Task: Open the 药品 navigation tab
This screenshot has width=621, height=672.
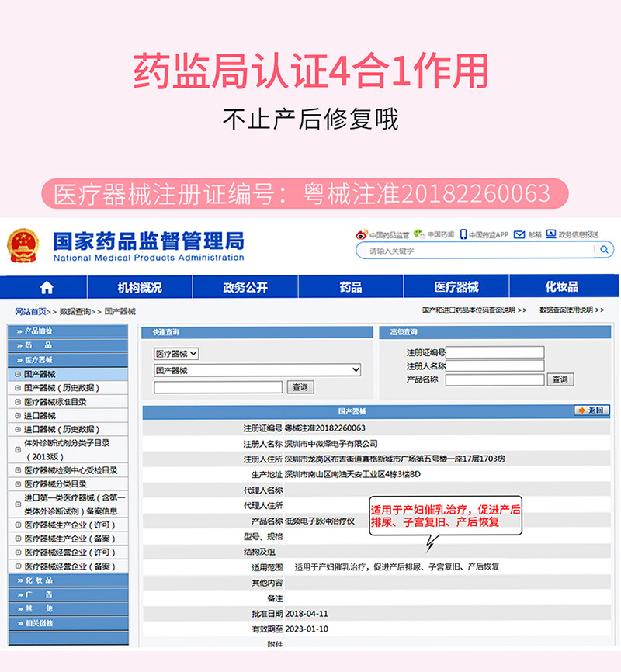Action: (x=350, y=287)
